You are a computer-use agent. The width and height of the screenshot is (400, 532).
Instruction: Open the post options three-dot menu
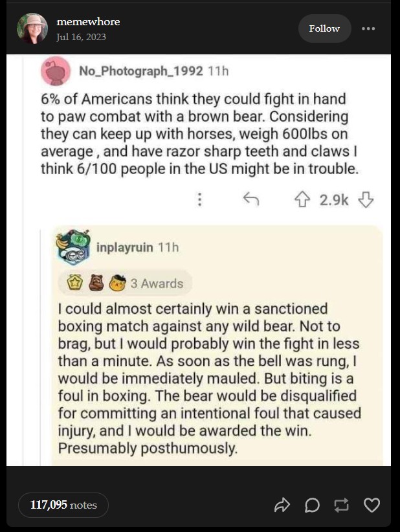pyautogui.click(x=368, y=28)
